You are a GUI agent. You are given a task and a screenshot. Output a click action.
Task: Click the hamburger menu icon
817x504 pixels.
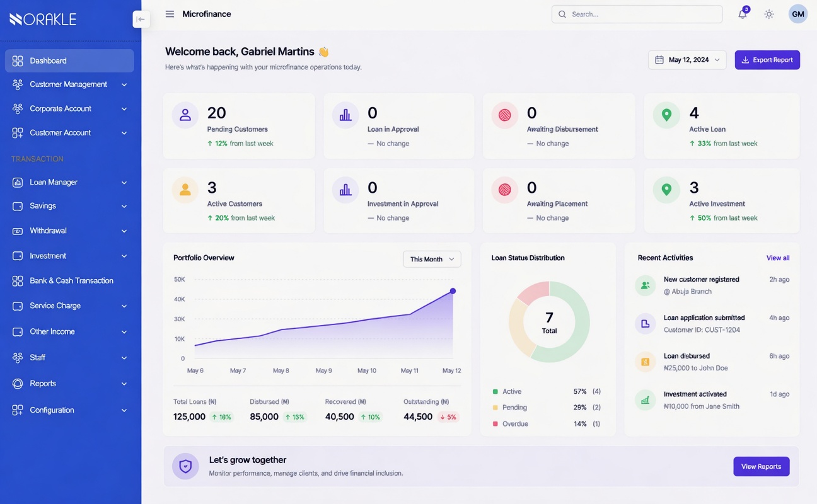[x=170, y=14]
